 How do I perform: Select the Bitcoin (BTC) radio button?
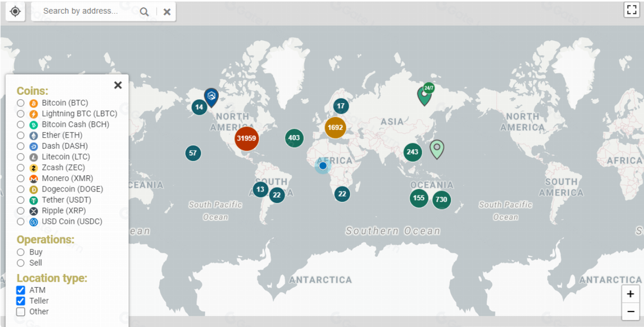[x=21, y=103]
